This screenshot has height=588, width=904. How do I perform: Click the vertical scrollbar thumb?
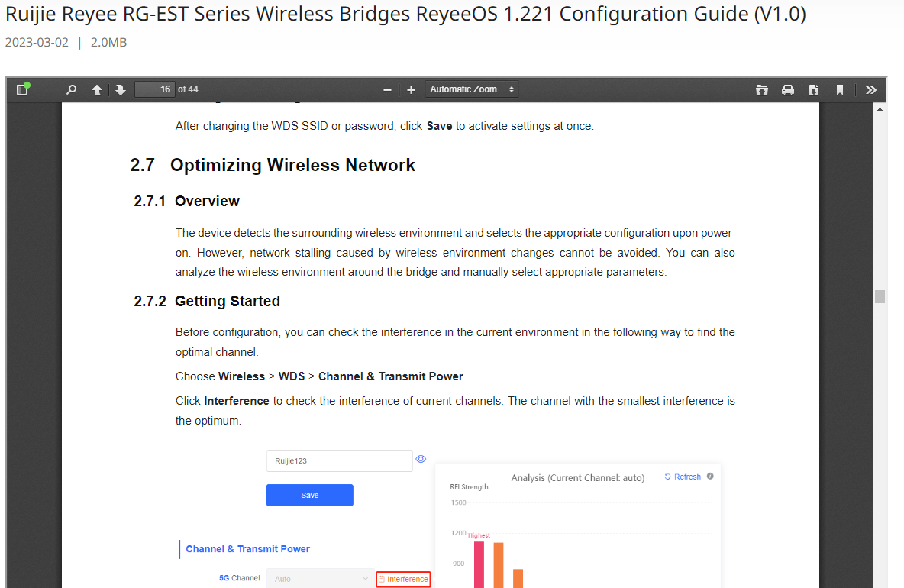[x=880, y=296]
